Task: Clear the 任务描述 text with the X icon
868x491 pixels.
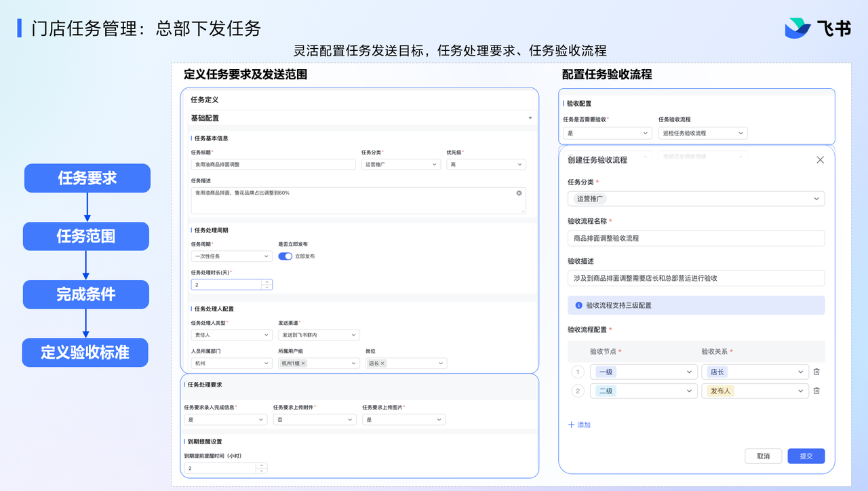Action: click(519, 193)
